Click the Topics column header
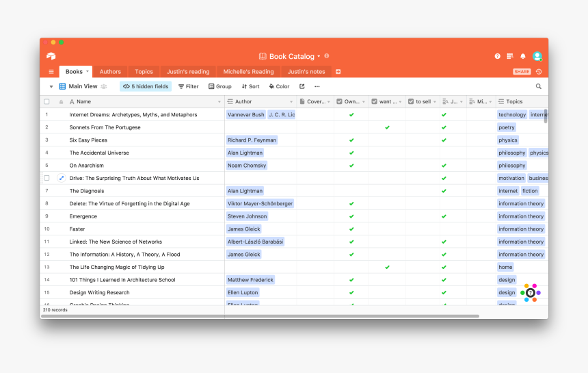588x373 pixels. pos(522,102)
